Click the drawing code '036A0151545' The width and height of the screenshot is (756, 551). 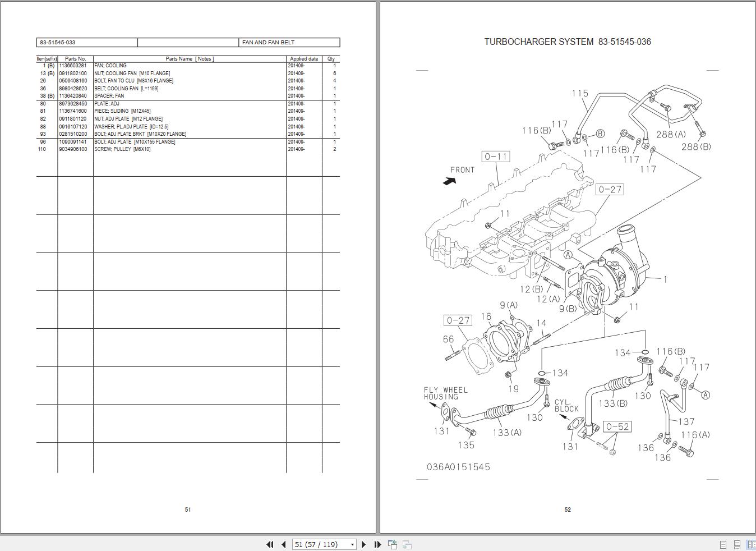[x=458, y=467]
